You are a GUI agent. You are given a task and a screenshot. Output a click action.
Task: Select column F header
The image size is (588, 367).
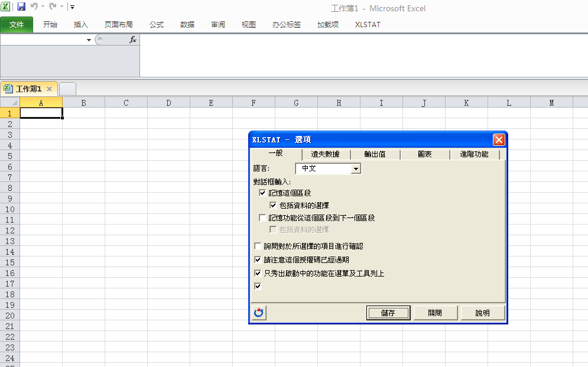(x=254, y=103)
